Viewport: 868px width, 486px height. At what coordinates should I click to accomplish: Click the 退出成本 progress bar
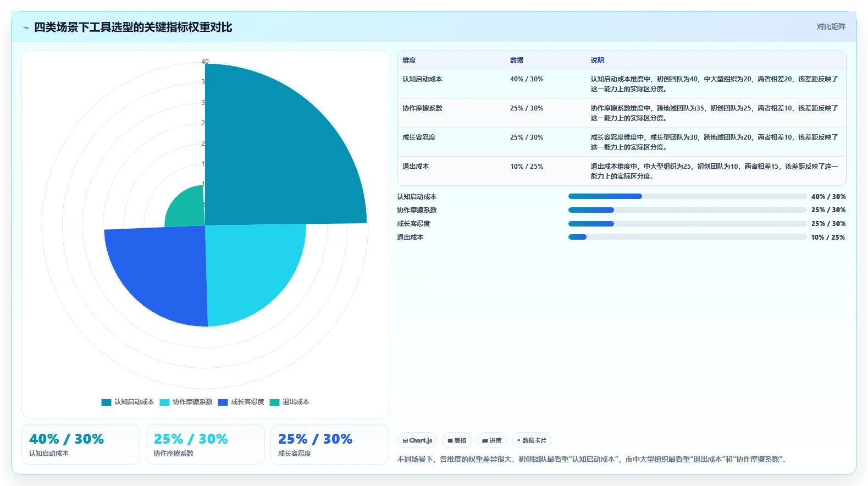[x=687, y=237]
